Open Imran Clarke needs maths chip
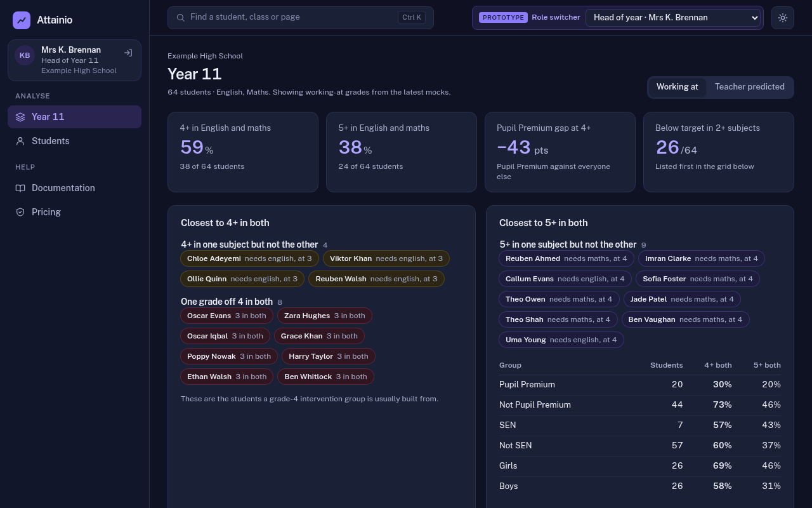812x508 pixels. (702, 258)
